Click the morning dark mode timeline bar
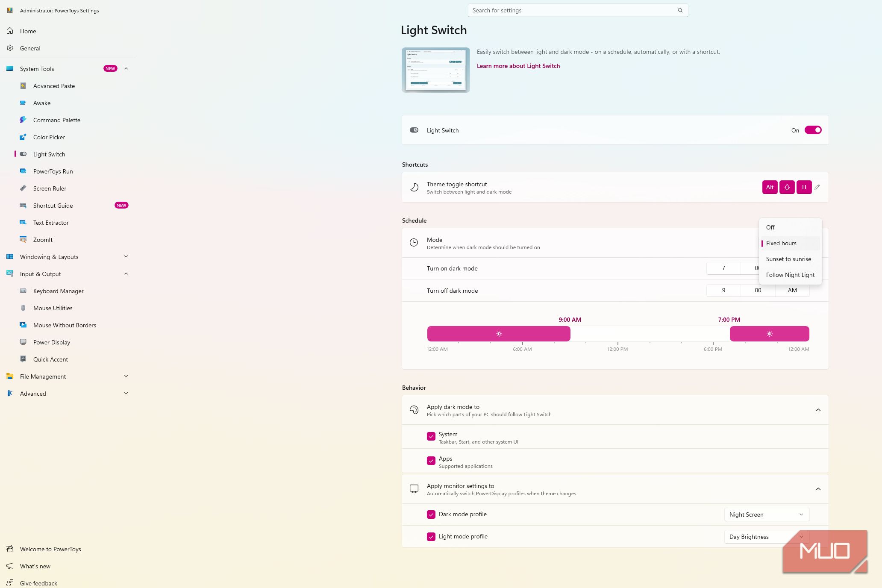This screenshot has height=588, width=882. point(499,334)
